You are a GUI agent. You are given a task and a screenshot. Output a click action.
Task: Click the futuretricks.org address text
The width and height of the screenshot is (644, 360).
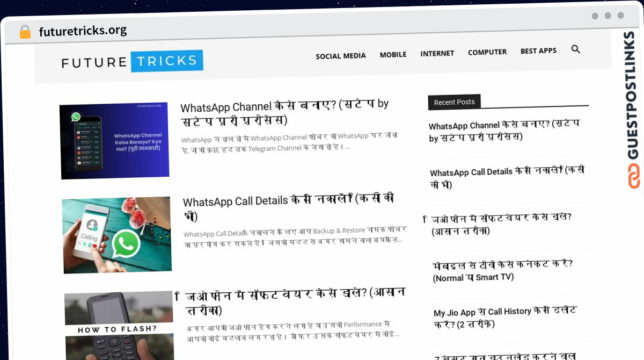pyautogui.click(x=83, y=31)
